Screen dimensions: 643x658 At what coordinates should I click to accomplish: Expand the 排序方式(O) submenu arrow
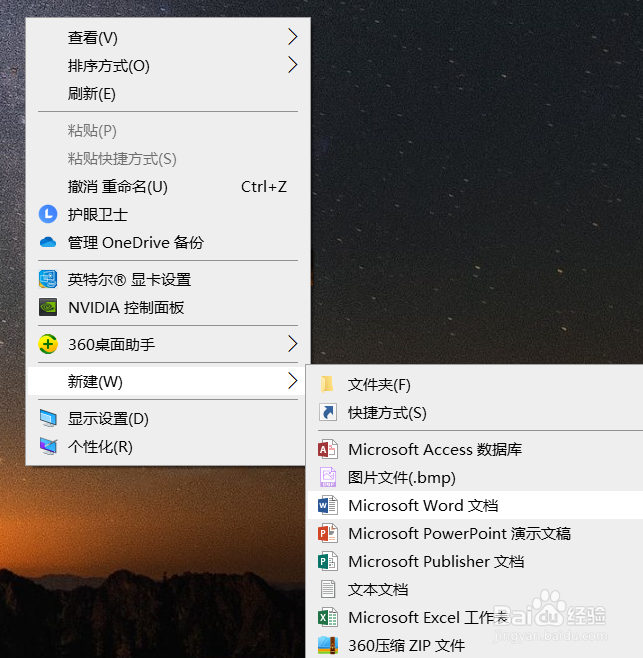pyautogui.click(x=293, y=65)
